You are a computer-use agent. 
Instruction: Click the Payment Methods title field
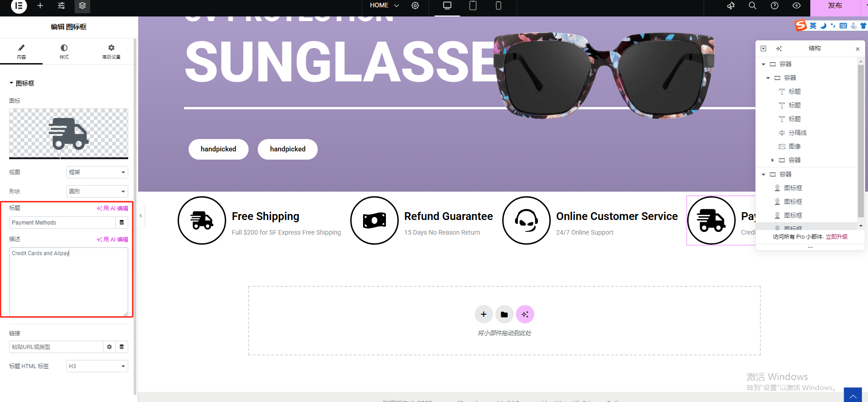coord(62,223)
